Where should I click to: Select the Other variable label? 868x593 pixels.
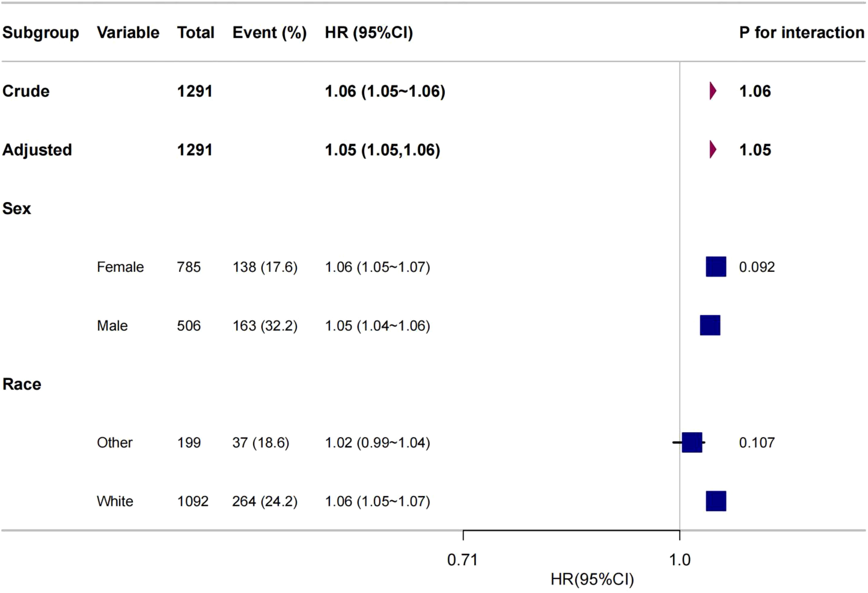coord(115,442)
